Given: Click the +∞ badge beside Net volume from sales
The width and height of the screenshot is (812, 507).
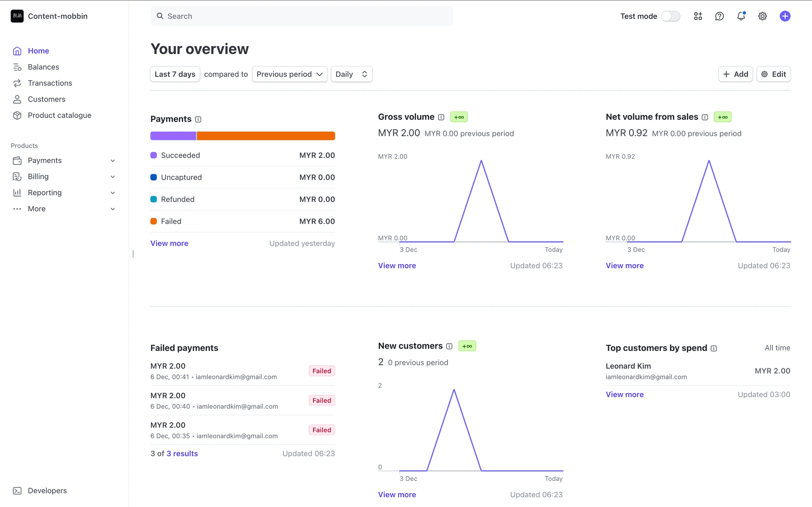Looking at the screenshot, I should tap(722, 117).
